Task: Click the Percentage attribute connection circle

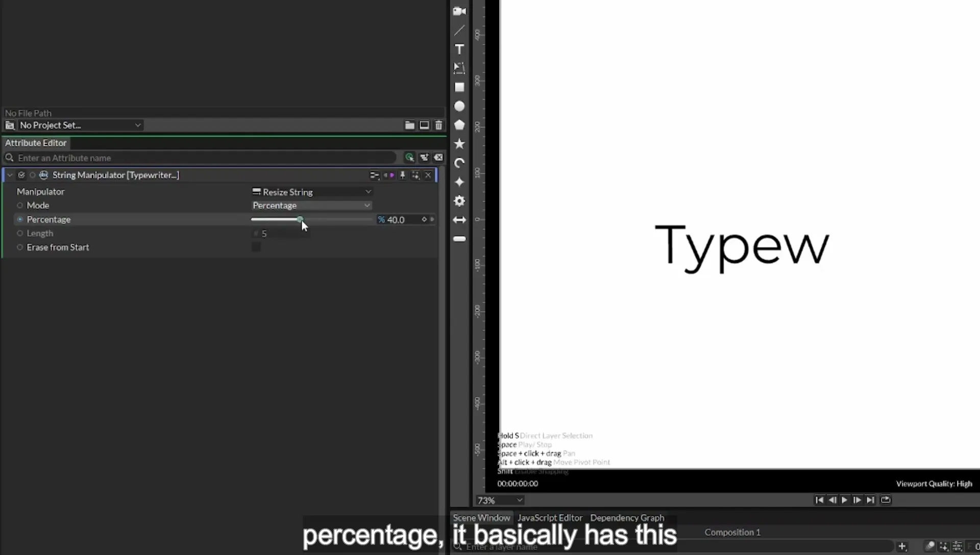Action: [20, 219]
